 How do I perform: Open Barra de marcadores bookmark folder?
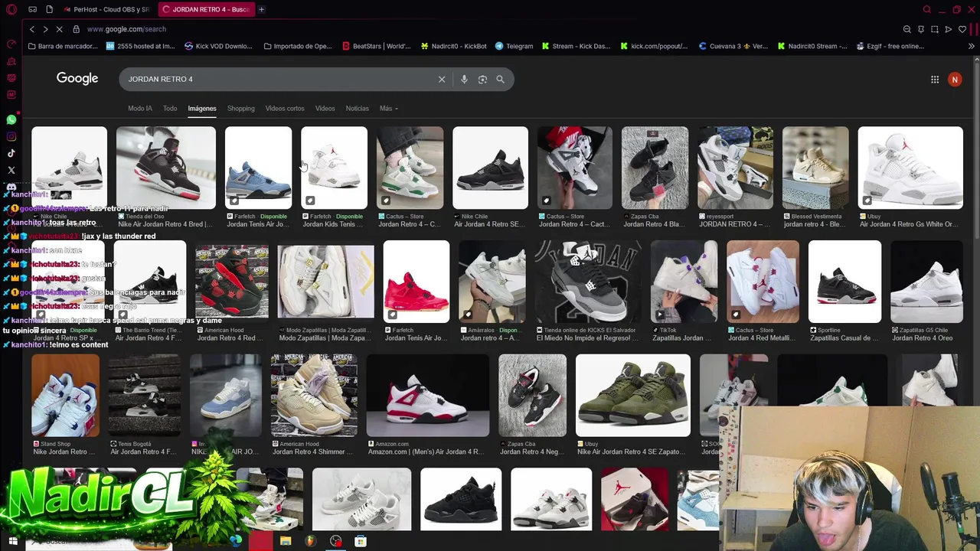(63, 46)
